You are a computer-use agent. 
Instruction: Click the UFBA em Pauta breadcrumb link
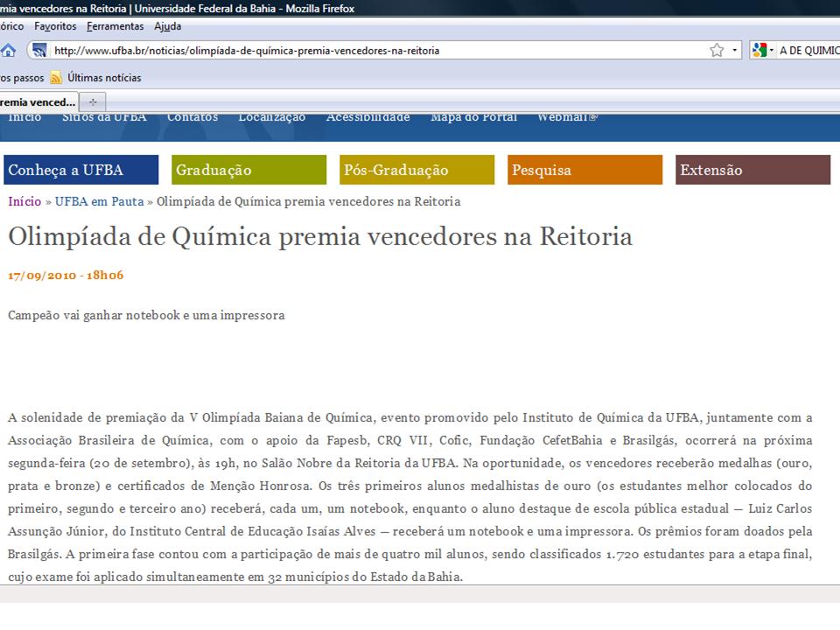pyautogui.click(x=100, y=201)
